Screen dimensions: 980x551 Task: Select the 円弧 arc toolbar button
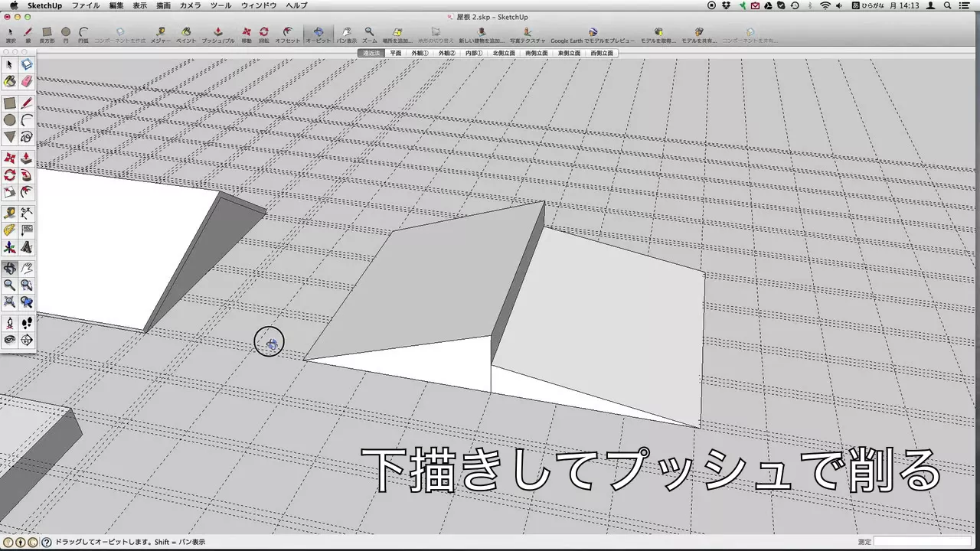click(x=83, y=34)
